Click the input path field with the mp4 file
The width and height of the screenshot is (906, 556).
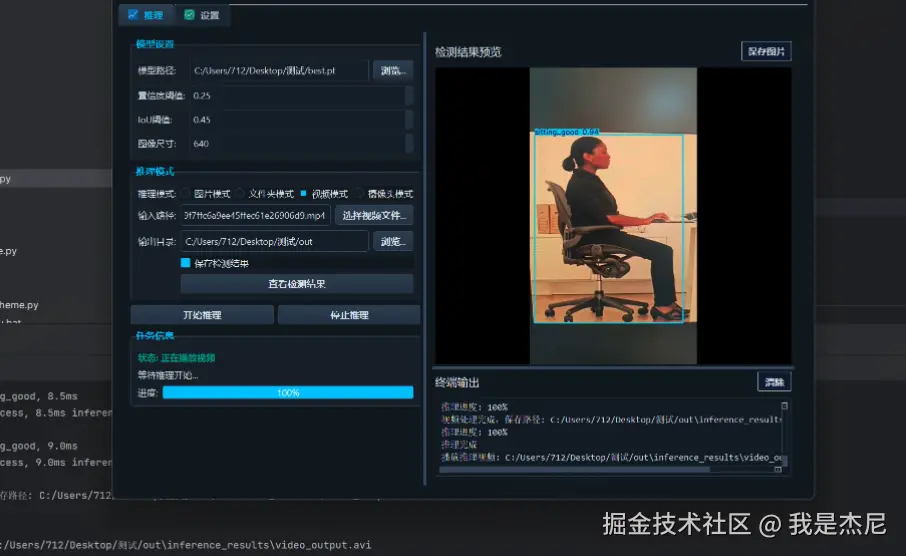(255, 215)
